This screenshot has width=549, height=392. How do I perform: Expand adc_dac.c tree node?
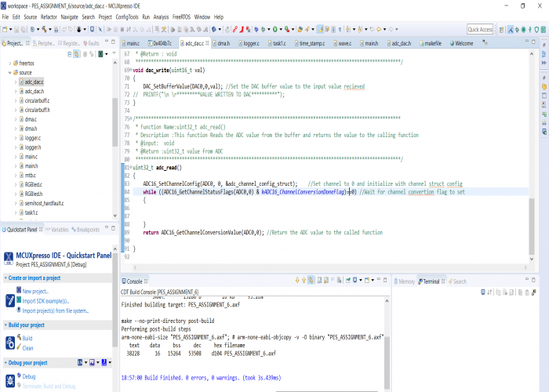click(x=16, y=82)
